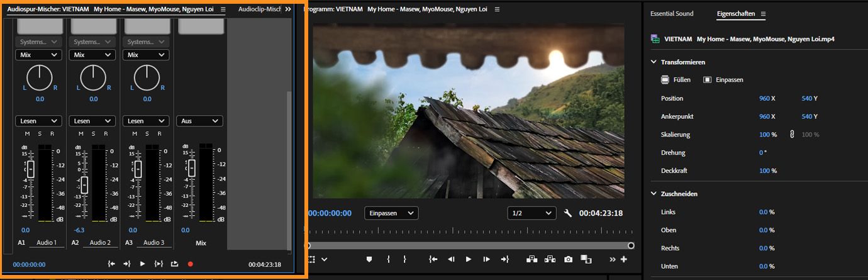Switch to the Audioclip-Mischer tab
The width and height of the screenshot is (868, 280).
point(259,9)
